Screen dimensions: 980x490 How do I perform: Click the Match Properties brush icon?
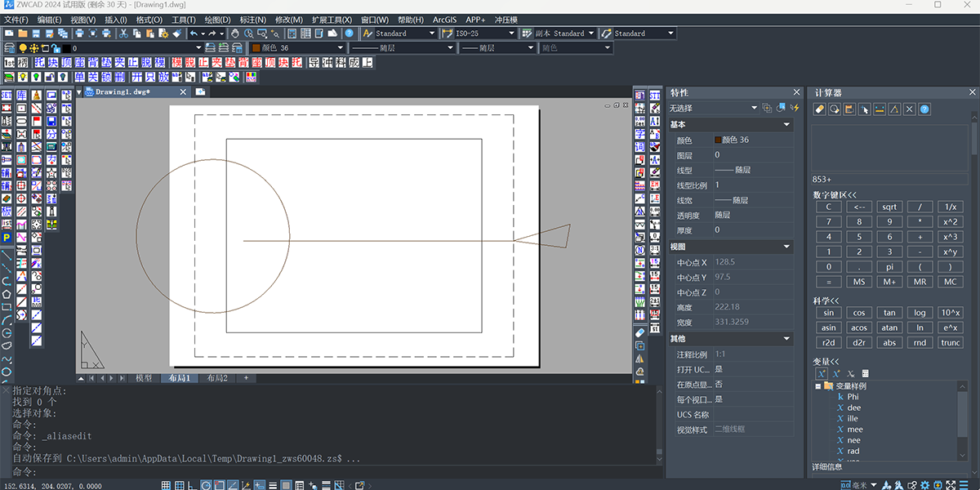coord(176,33)
